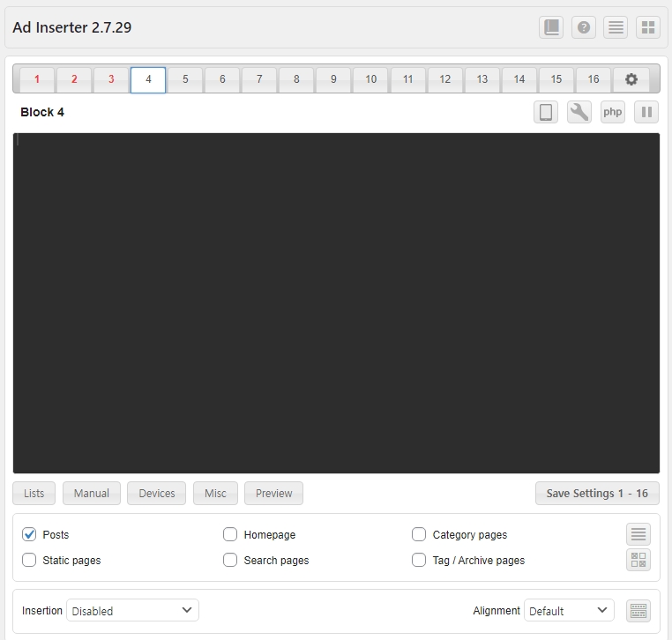Click inside the dark code editor area

[x=336, y=303]
